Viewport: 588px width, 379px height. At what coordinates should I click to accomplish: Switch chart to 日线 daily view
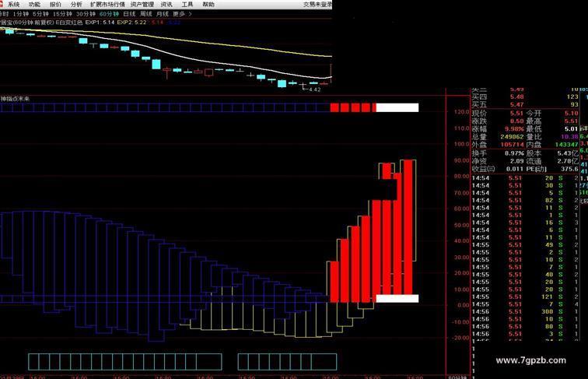click(x=129, y=14)
